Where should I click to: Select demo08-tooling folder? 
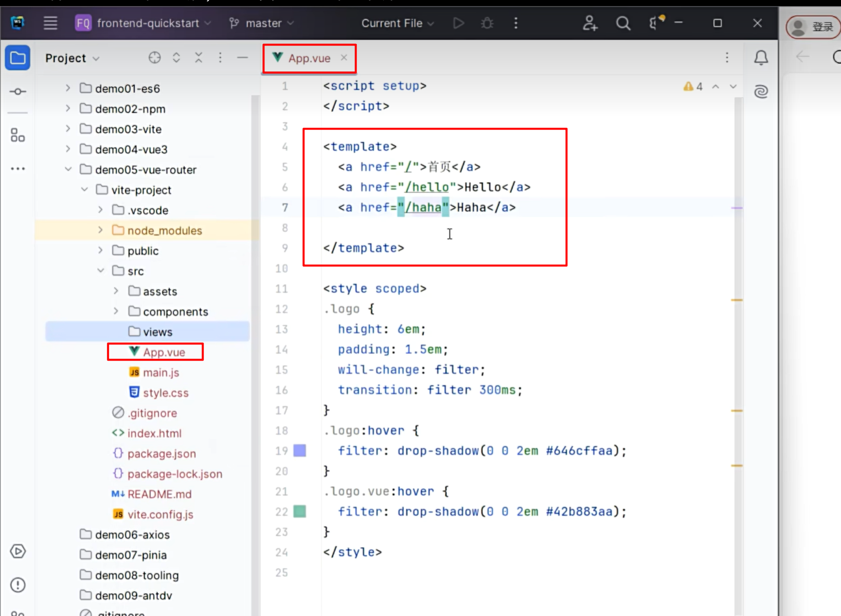129,575
